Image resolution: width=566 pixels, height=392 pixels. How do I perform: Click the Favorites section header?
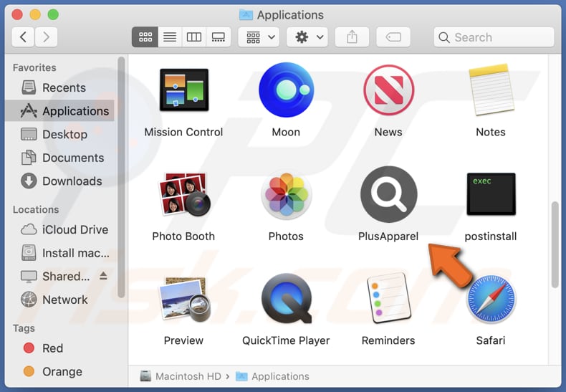click(34, 67)
